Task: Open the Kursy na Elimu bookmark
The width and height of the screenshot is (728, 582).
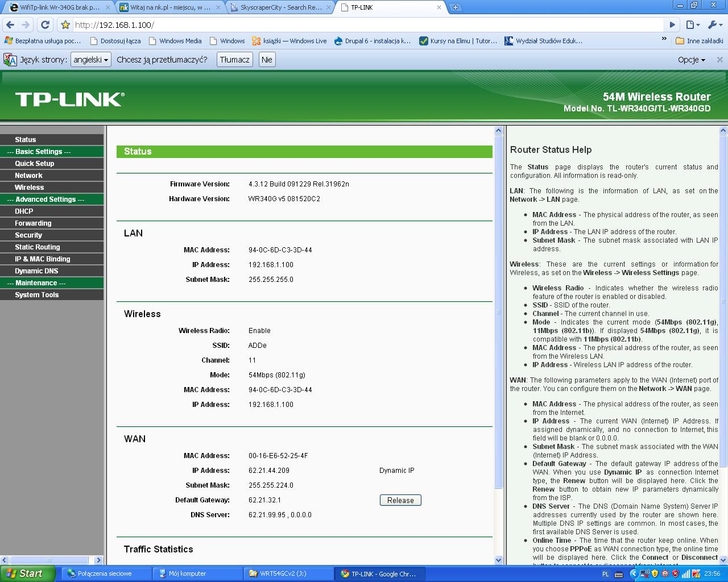Action: (458, 41)
